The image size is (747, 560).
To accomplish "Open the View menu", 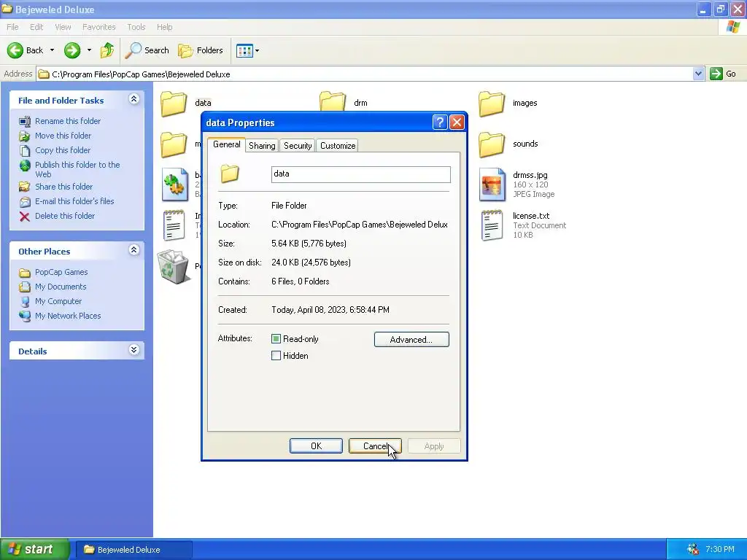I will 63,27.
